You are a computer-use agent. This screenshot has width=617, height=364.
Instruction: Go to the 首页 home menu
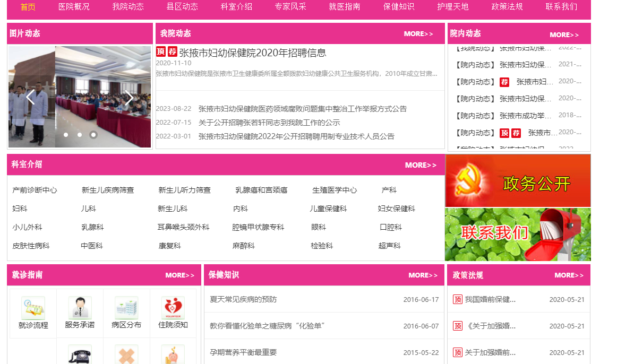[x=28, y=7]
